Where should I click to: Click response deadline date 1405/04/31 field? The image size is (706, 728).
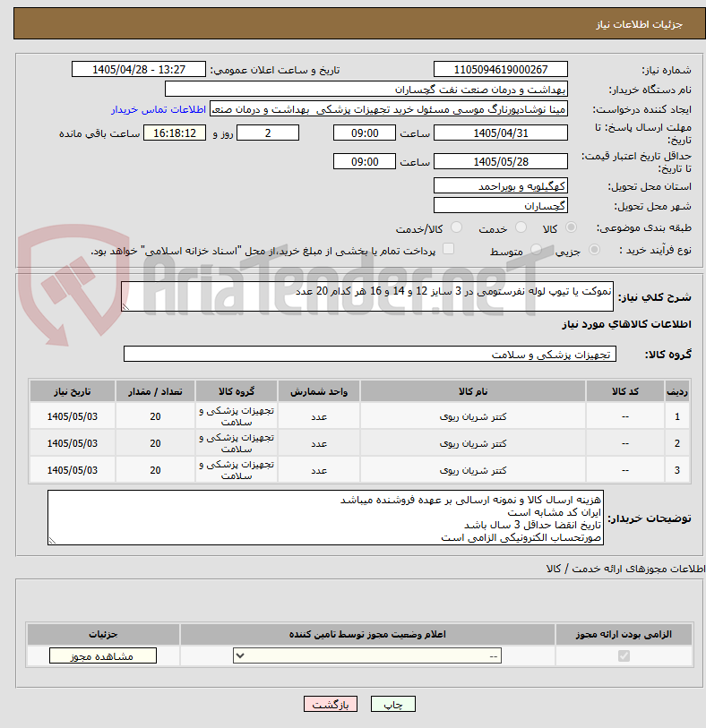(500, 133)
